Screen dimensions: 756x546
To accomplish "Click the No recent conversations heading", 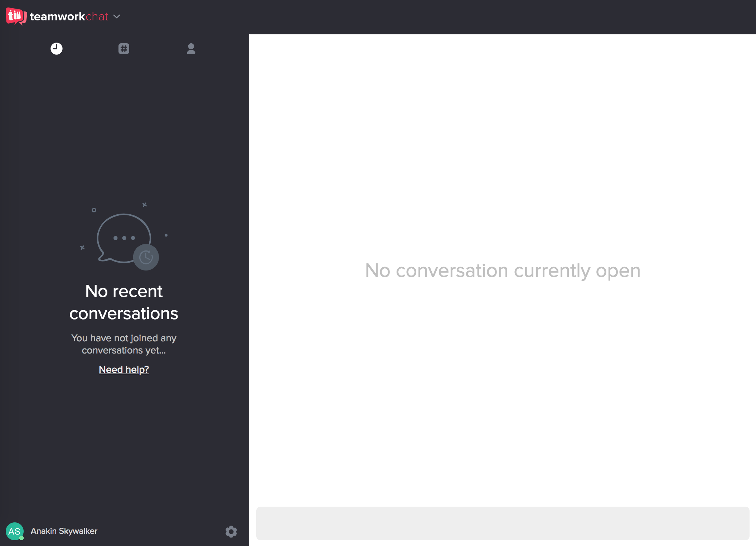I will 124,302.
